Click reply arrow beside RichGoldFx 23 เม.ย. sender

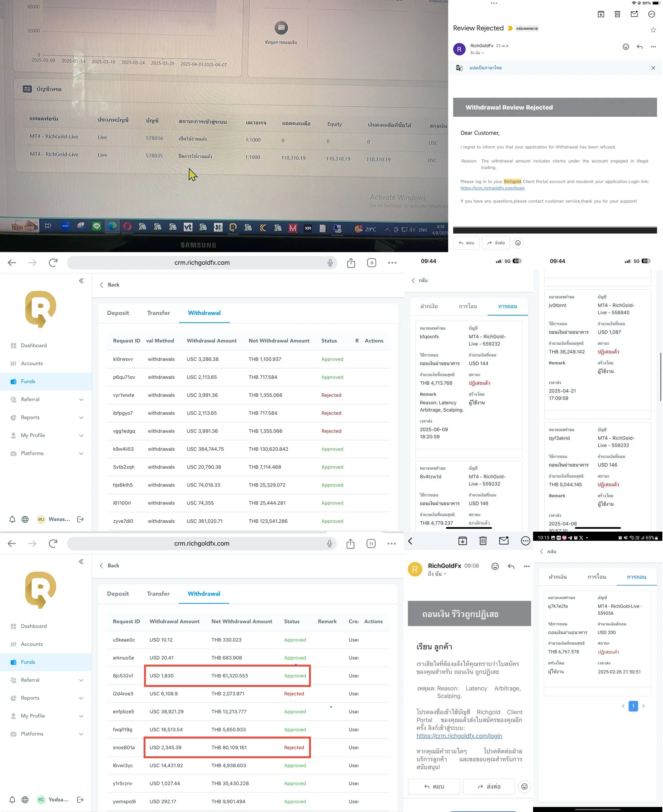(640, 47)
